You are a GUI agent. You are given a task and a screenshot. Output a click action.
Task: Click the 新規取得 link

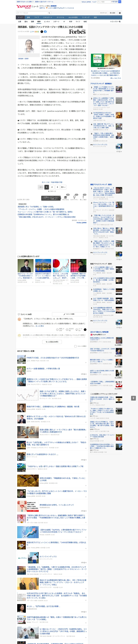54,6
